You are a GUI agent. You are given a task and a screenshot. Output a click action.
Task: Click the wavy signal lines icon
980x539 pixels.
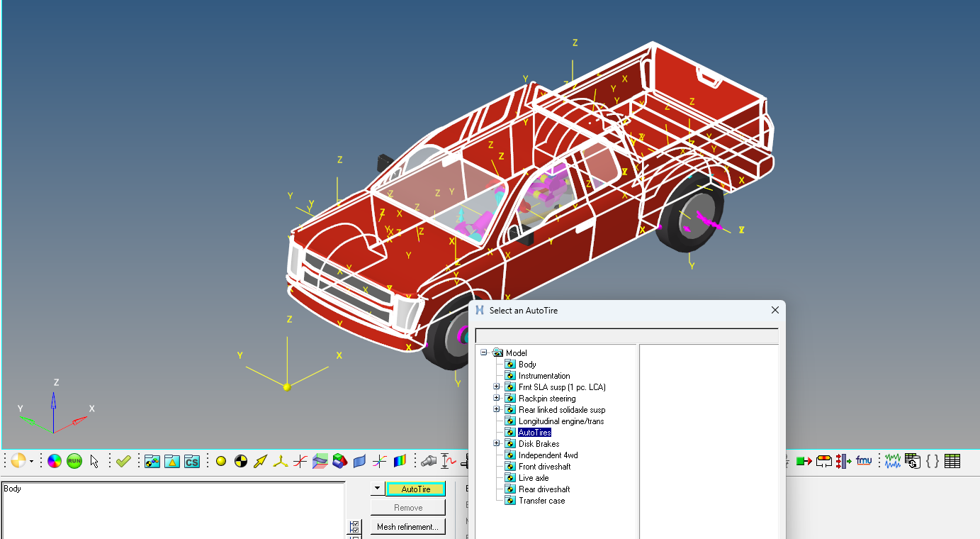(x=893, y=461)
